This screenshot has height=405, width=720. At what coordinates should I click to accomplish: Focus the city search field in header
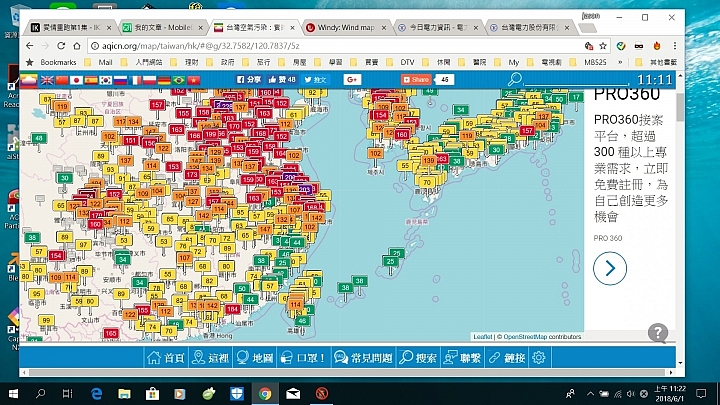[x=579, y=80]
